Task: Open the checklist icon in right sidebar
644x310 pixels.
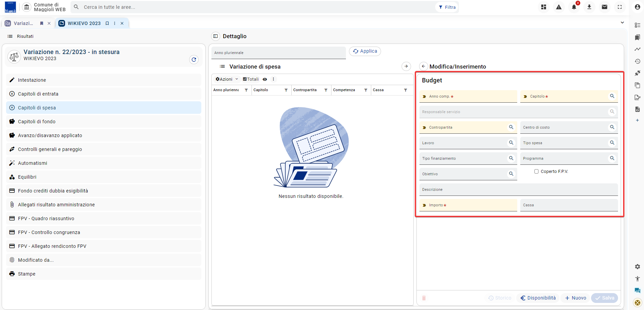Action: 637,25
